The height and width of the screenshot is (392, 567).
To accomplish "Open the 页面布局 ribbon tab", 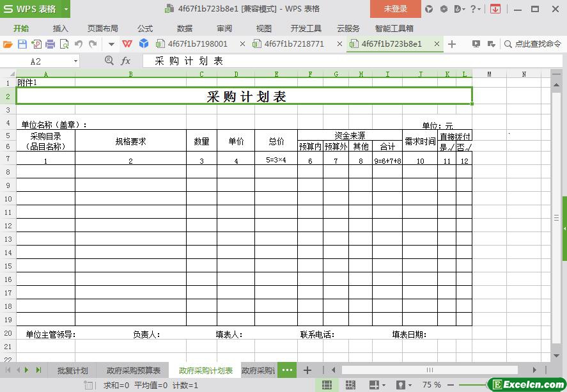I will (103, 29).
